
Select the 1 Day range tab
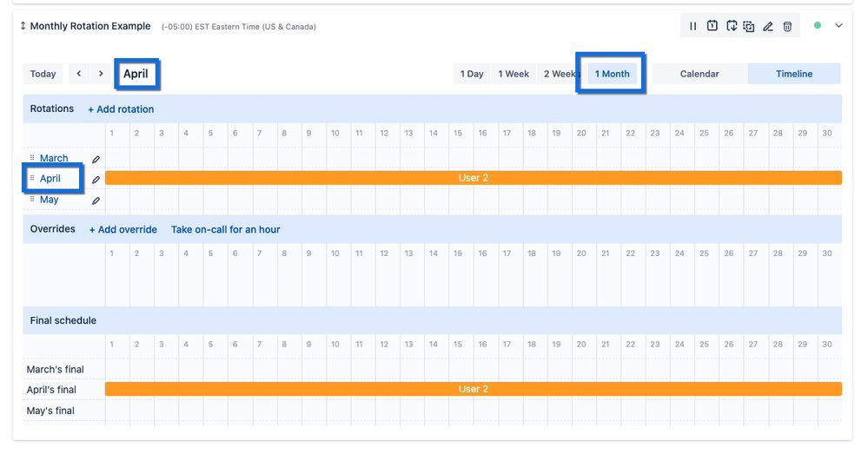472,74
